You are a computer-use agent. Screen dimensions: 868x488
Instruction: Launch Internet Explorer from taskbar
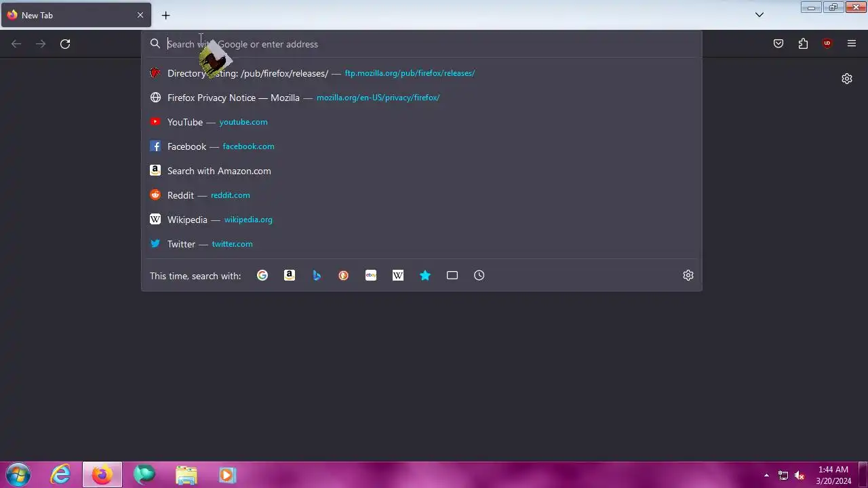coord(61,475)
